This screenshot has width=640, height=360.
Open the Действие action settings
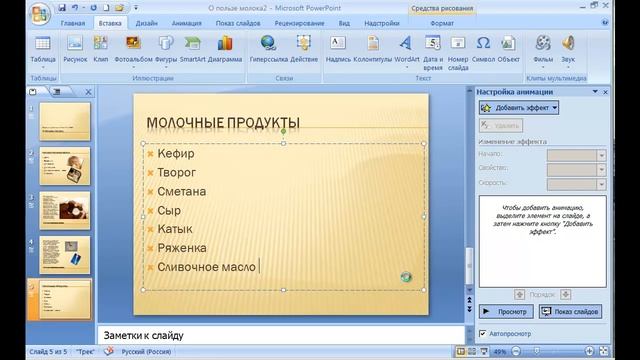click(x=304, y=49)
